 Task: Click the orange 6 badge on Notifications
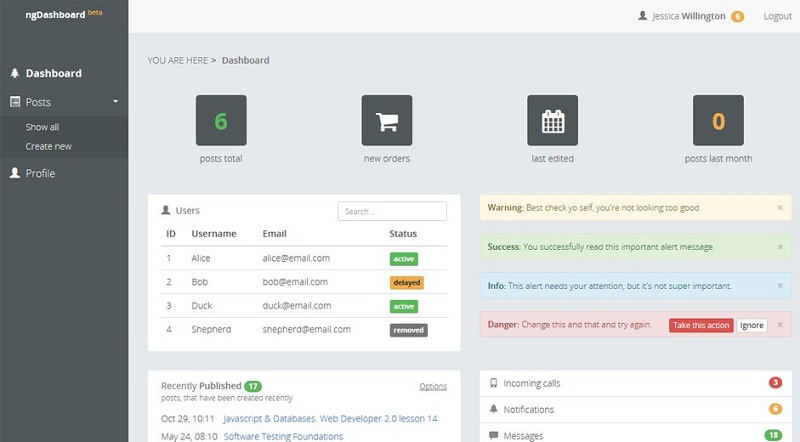coord(775,409)
